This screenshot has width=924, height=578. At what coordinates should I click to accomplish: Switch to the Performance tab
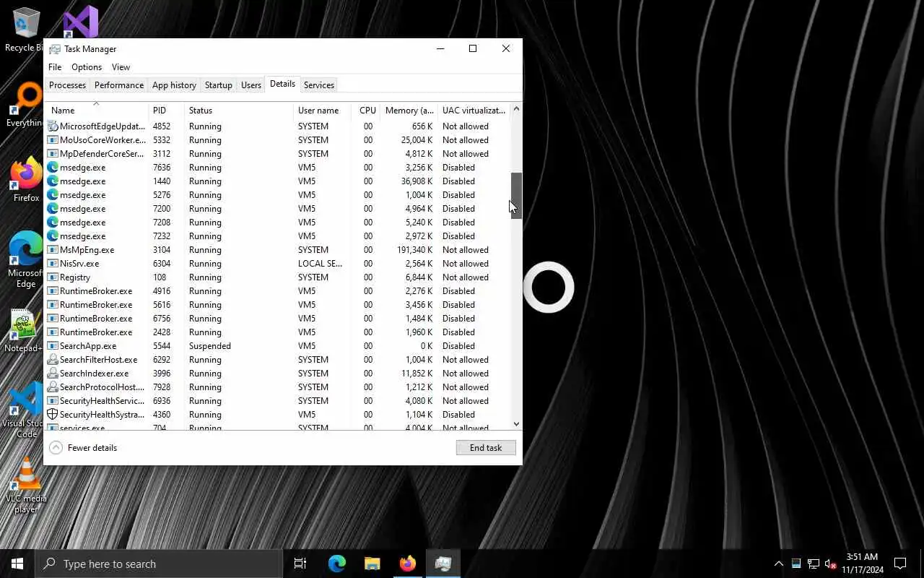point(119,85)
